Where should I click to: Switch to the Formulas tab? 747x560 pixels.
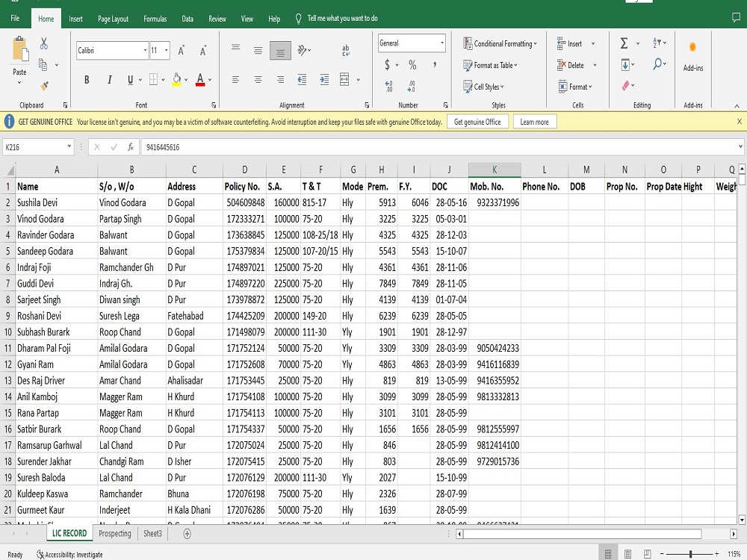(x=155, y=19)
